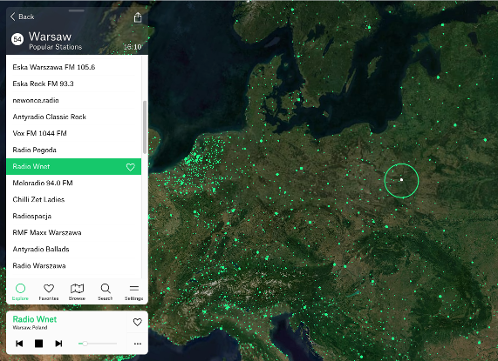Choose Radiospacja station

[x=74, y=216]
